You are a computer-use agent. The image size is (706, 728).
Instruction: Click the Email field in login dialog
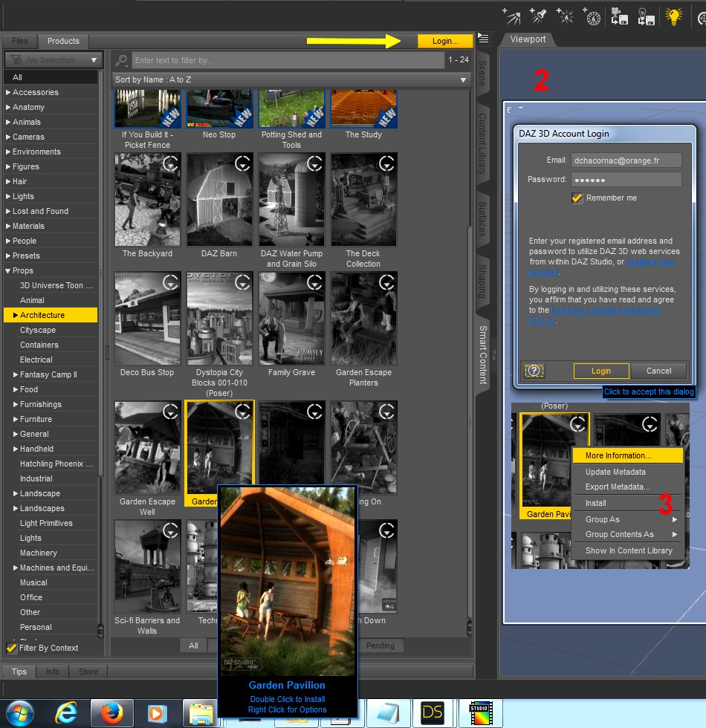(626, 160)
